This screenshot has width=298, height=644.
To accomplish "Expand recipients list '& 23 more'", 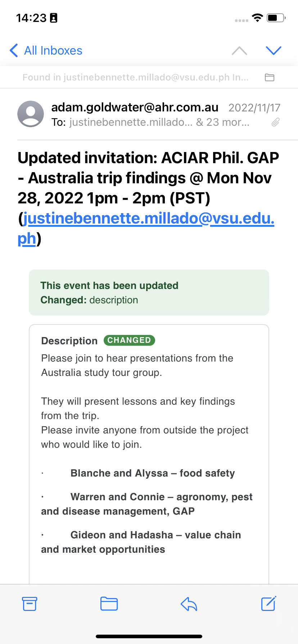I will click(x=222, y=123).
